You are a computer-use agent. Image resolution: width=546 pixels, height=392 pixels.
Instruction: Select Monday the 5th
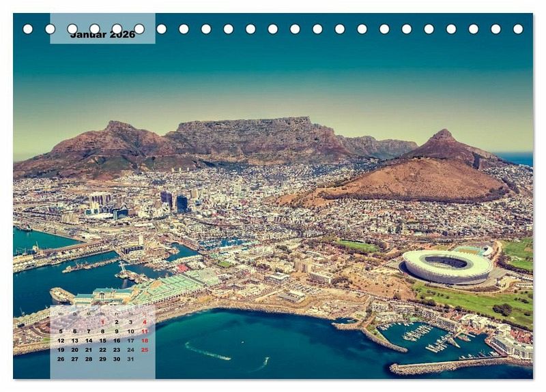tap(61, 331)
